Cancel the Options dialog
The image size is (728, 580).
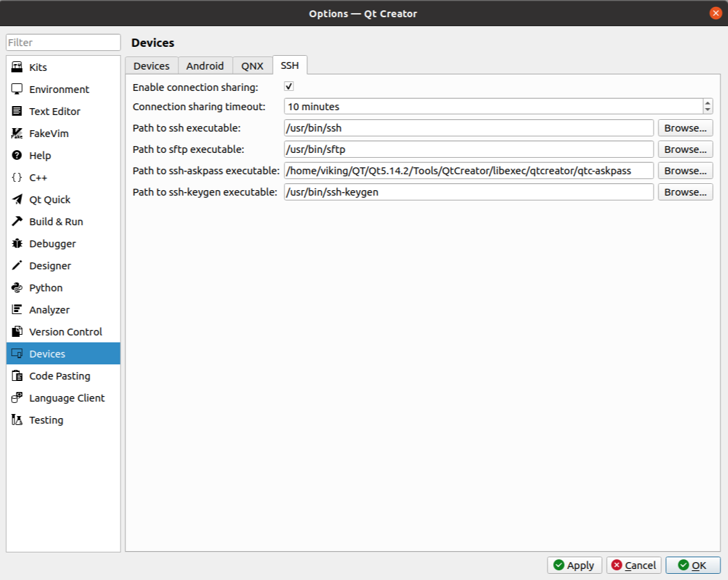tap(634, 565)
